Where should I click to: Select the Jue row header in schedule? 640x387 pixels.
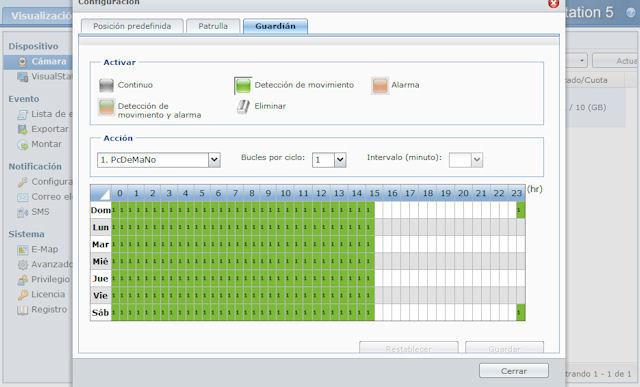100,278
